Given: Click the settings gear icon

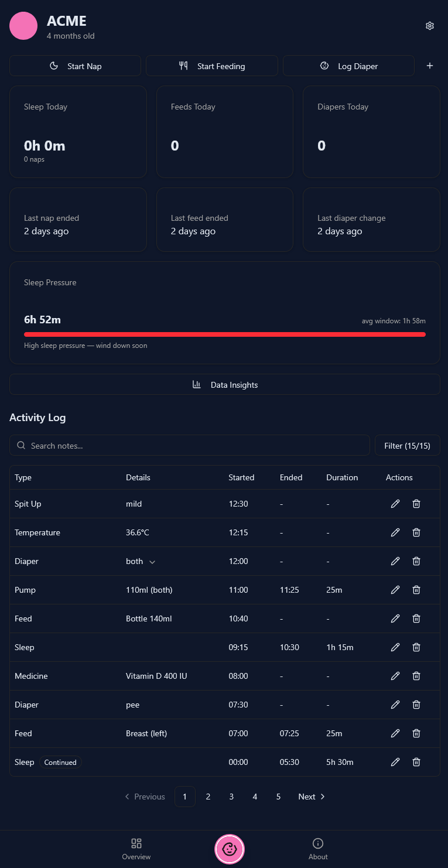Looking at the screenshot, I should point(429,26).
